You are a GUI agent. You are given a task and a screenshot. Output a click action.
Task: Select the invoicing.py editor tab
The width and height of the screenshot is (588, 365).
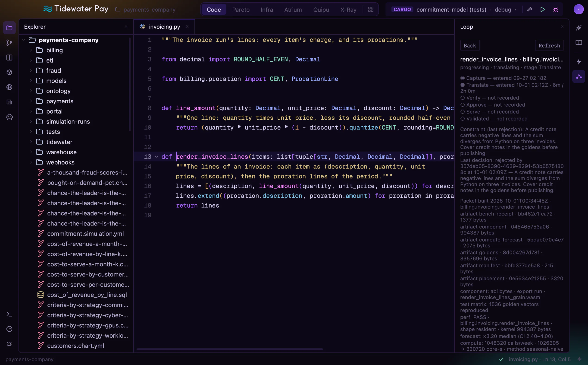[164, 27]
